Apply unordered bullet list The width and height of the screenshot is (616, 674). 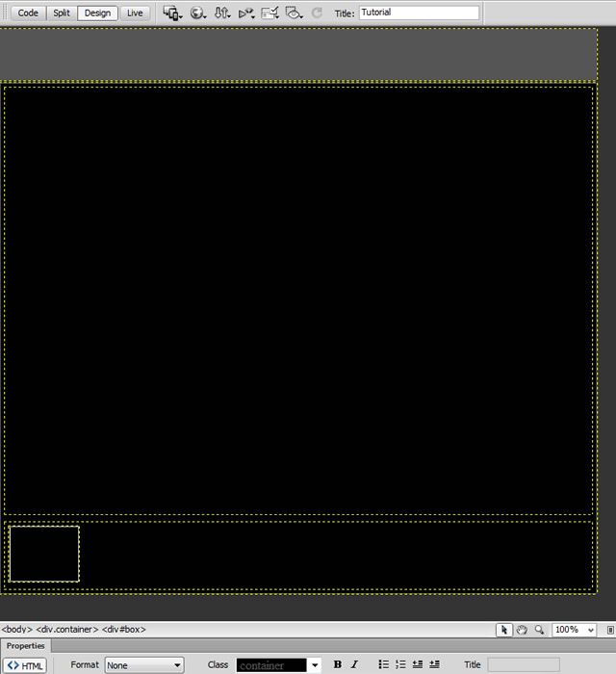point(384,664)
